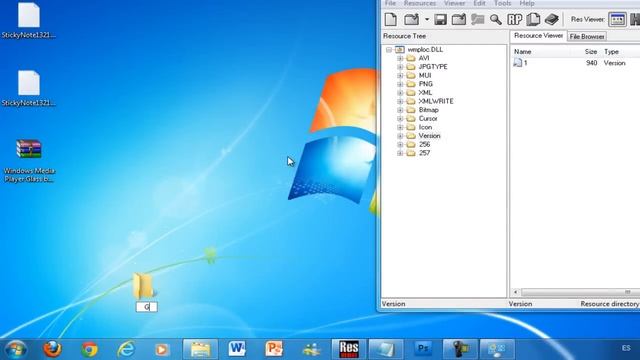Click the greyed-out folder icon in the toolbar
Viewport: 640px width, 360px height.
(x=477, y=19)
